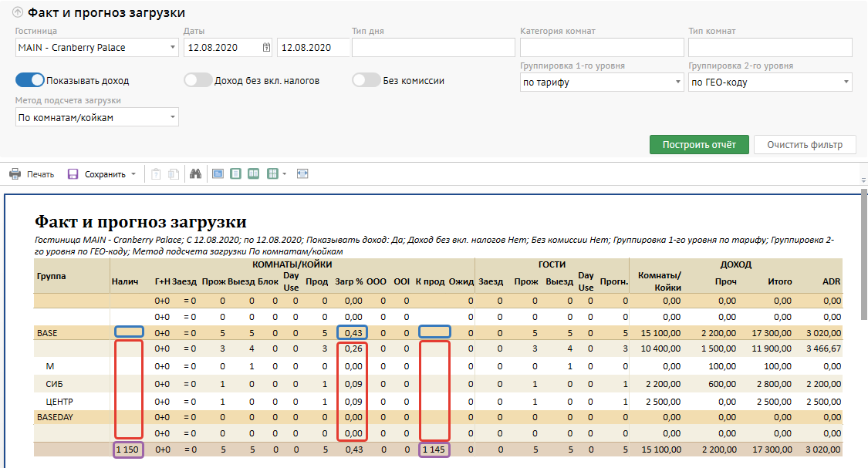Click the printer icon for Печать

click(x=15, y=174)
